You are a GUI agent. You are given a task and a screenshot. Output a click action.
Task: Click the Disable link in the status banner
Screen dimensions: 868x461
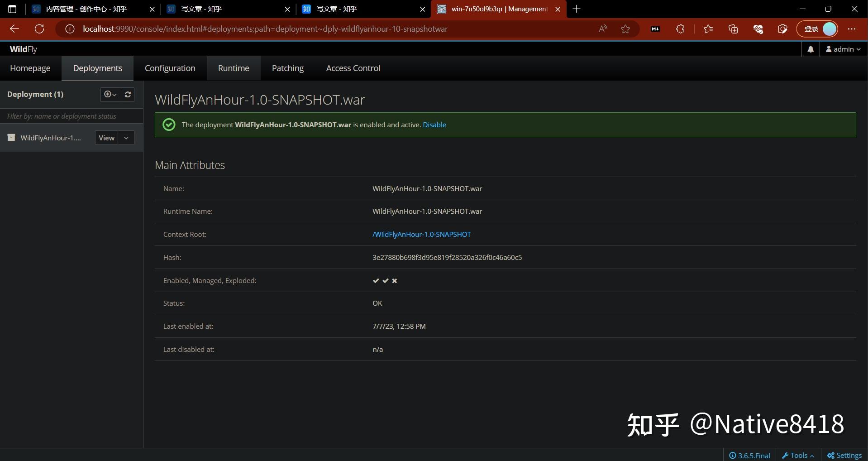434,125
